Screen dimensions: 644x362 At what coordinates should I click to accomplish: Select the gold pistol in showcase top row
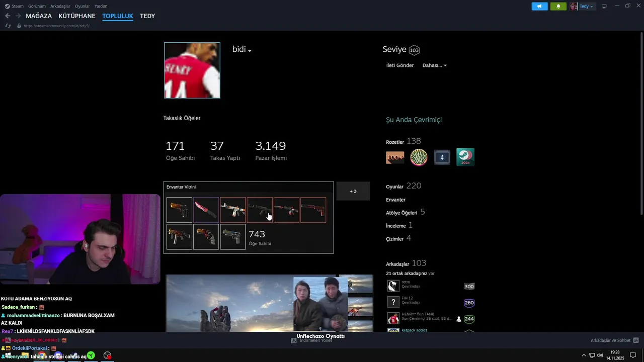pos(179,210)
